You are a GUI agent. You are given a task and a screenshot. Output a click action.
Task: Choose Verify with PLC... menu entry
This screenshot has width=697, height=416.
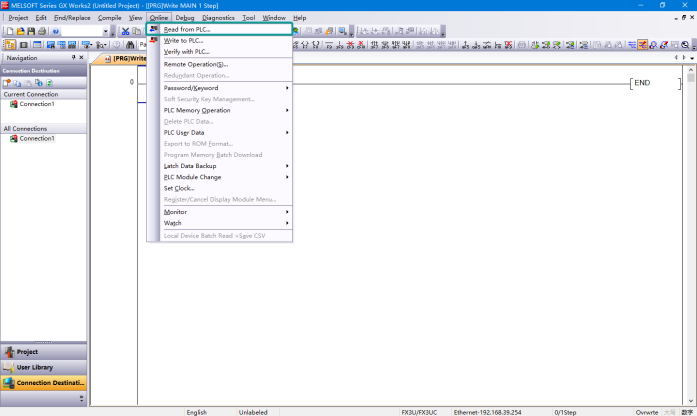click(x=219, y=52)
